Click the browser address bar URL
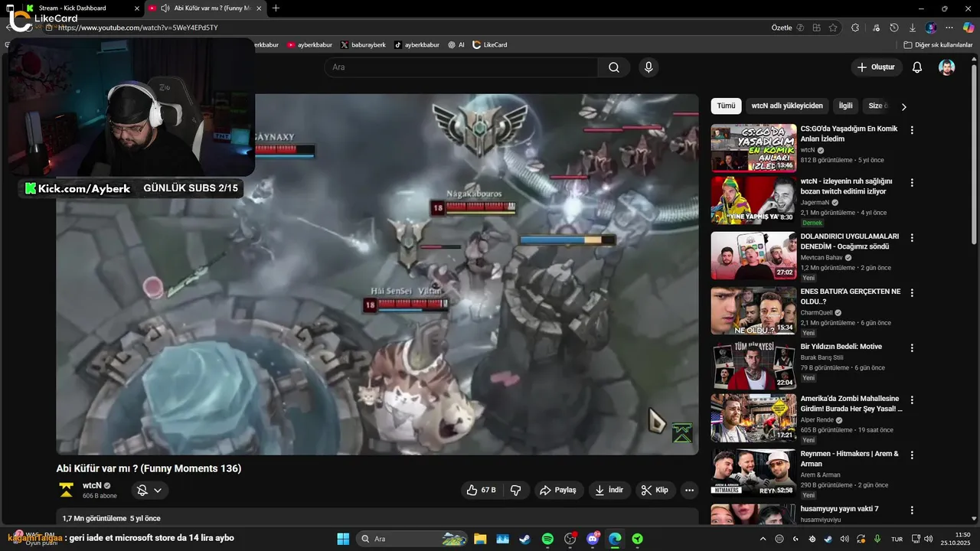The width and height of the screenshot is (980, 551). (x=138, y=28)
